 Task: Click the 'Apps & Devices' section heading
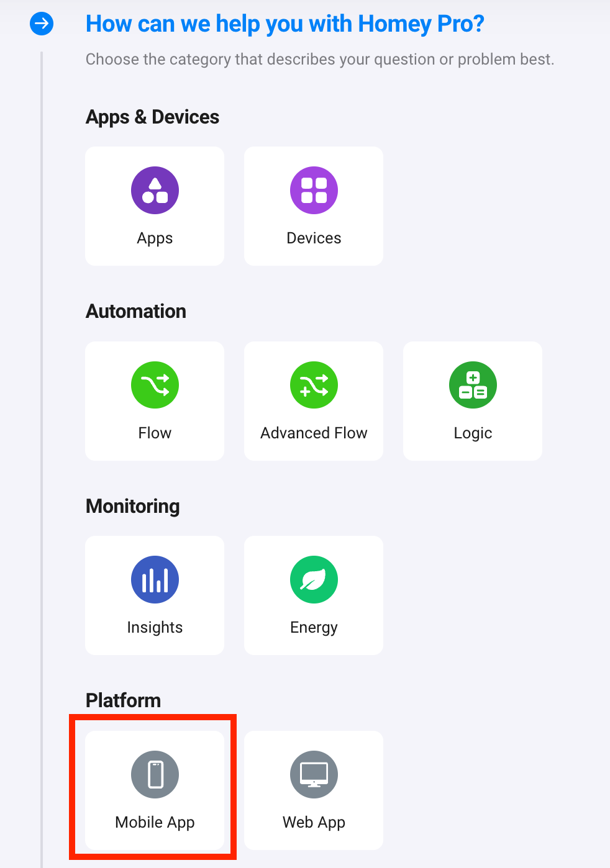(152, 117)
